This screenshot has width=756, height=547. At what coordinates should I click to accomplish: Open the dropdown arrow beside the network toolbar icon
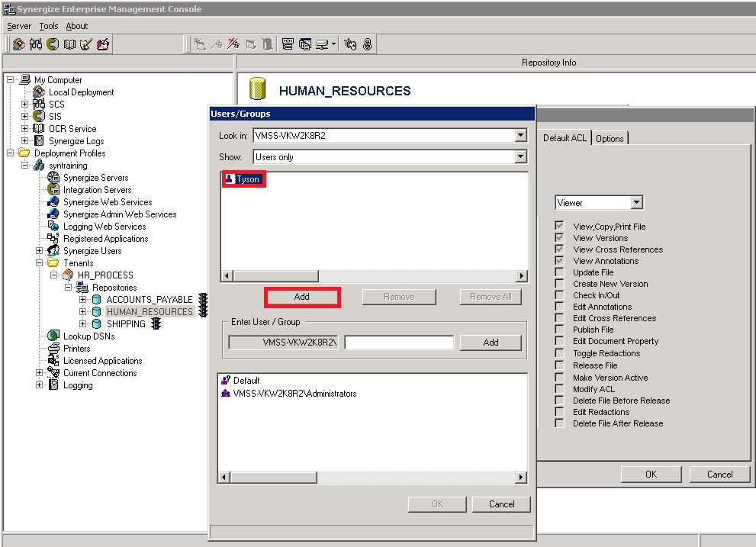coord(333,44)
